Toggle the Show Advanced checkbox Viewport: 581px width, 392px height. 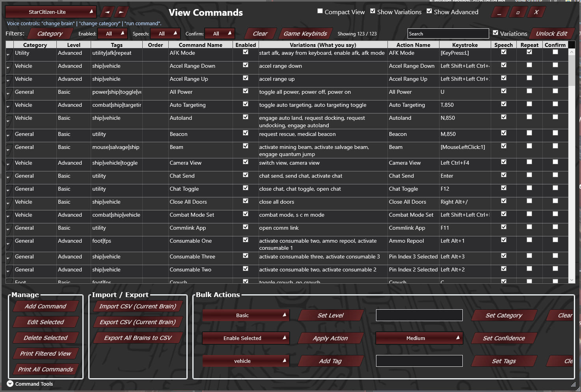429,11
